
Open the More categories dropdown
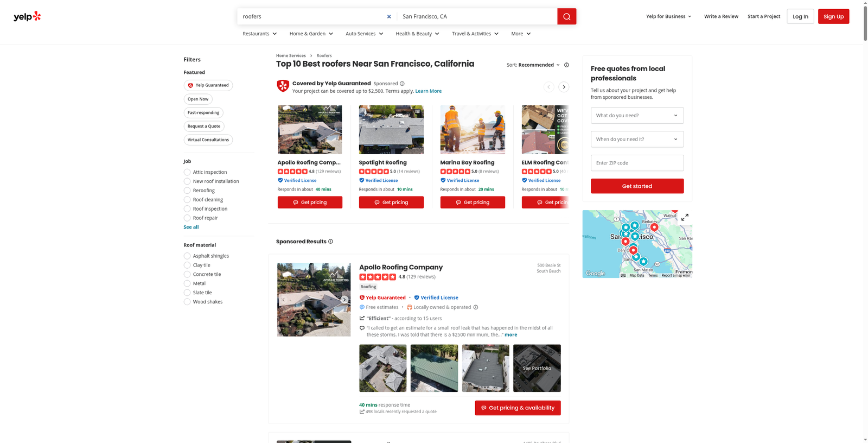521,34
